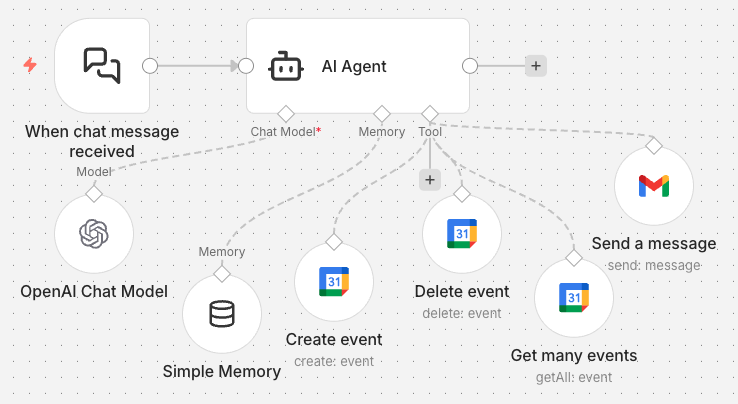Click the chat message trigger node icon
The width and height of the screenshot is (738, 404).
pos(102,66)
